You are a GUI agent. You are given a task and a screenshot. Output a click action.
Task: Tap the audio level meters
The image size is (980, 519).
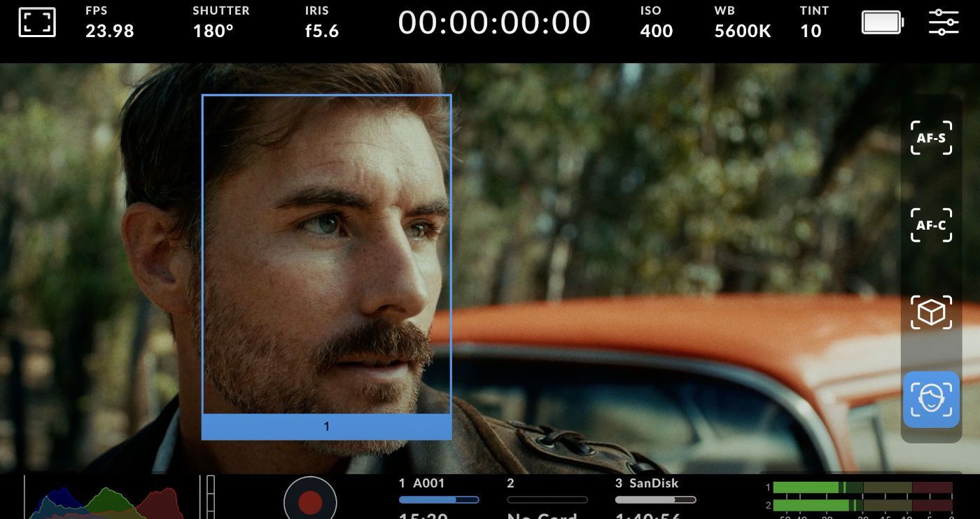pyautogui.click(x=861, y=497)
